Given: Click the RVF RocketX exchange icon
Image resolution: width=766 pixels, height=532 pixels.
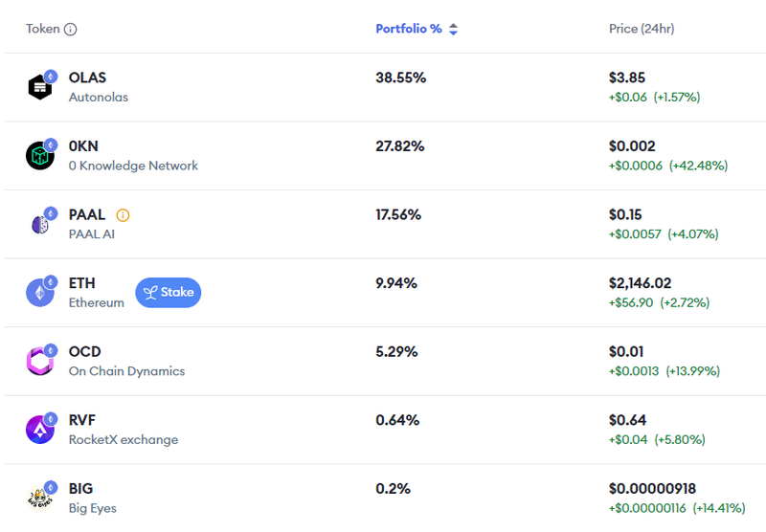Looking at the screenshot, I should 40,430.
